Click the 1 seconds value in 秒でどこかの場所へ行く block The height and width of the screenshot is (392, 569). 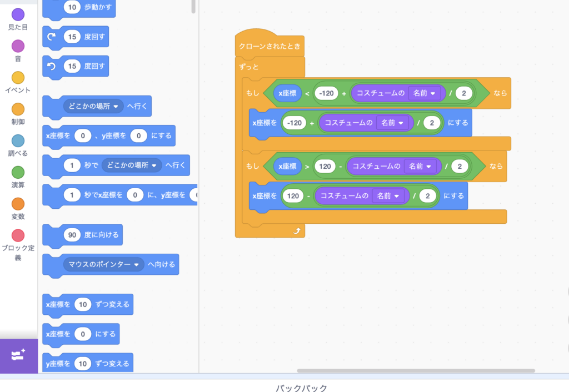pyautogui.click(x=72, y=165)
